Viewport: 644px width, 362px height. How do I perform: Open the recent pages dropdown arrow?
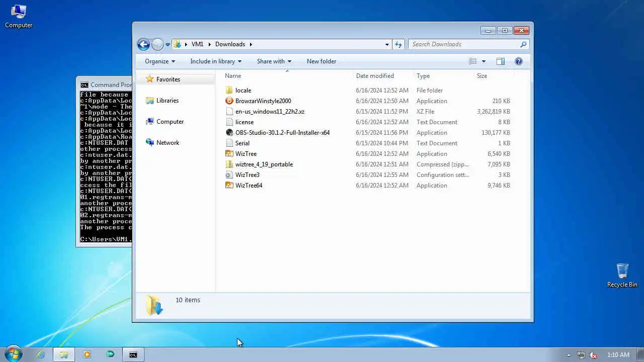tap(168, 45)
